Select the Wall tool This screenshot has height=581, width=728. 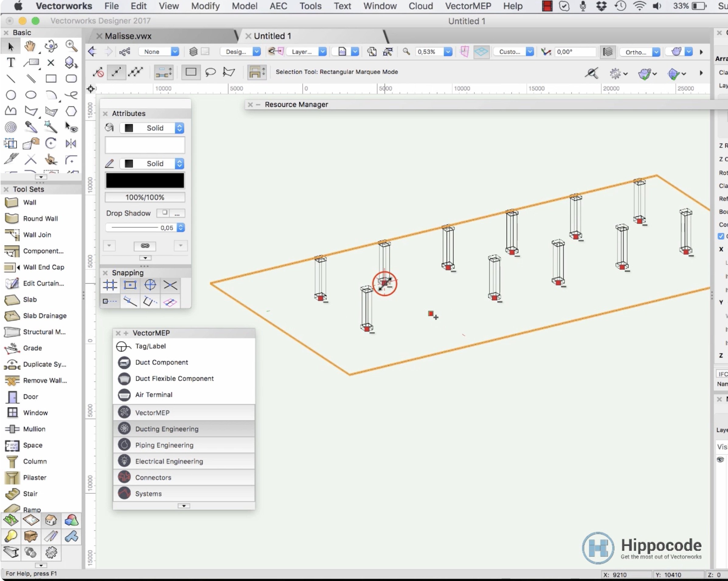(29, 202)
